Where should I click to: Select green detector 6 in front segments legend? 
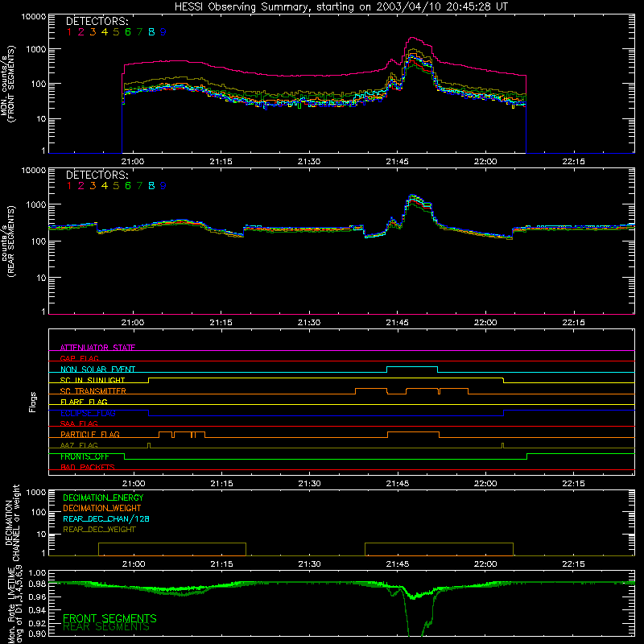(128, 32)
